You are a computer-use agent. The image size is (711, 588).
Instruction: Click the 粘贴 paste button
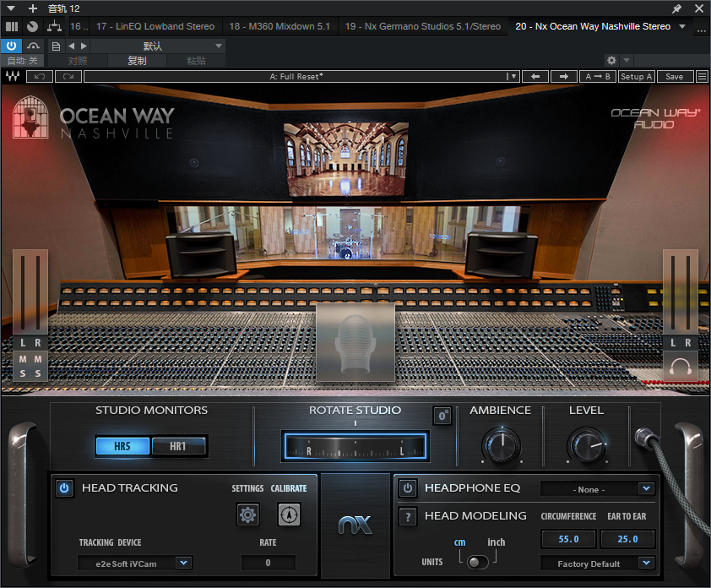coord(197,61)
